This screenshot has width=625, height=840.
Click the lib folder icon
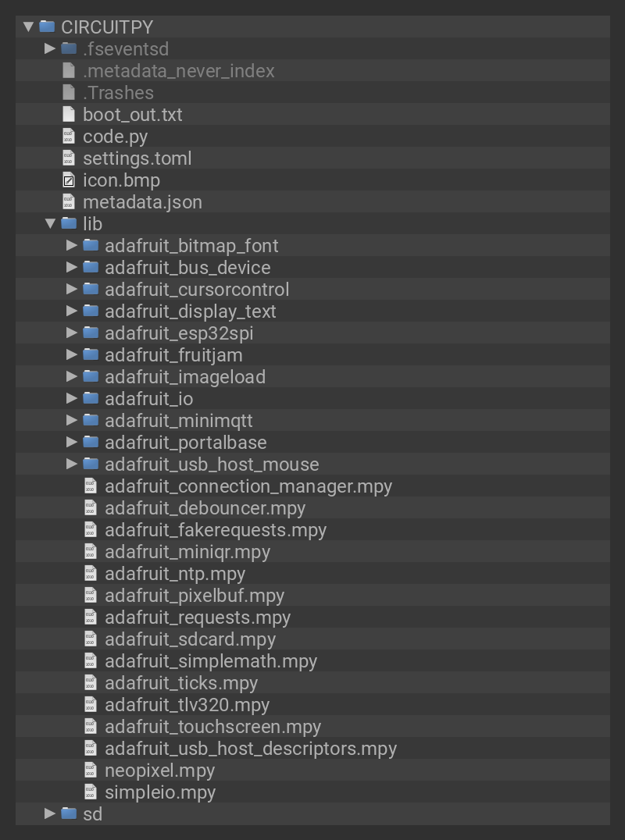pos(69,224)
